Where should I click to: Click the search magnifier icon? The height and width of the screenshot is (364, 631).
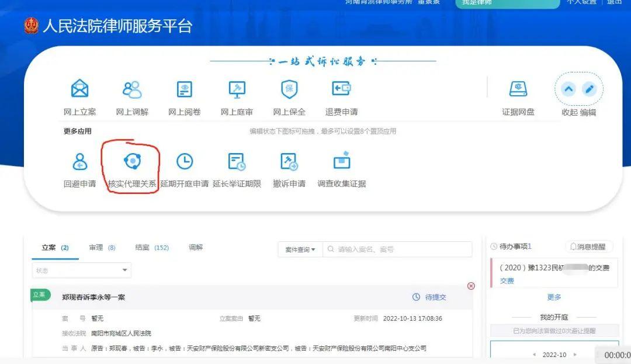pyautogui.click(x=330, y=249)
